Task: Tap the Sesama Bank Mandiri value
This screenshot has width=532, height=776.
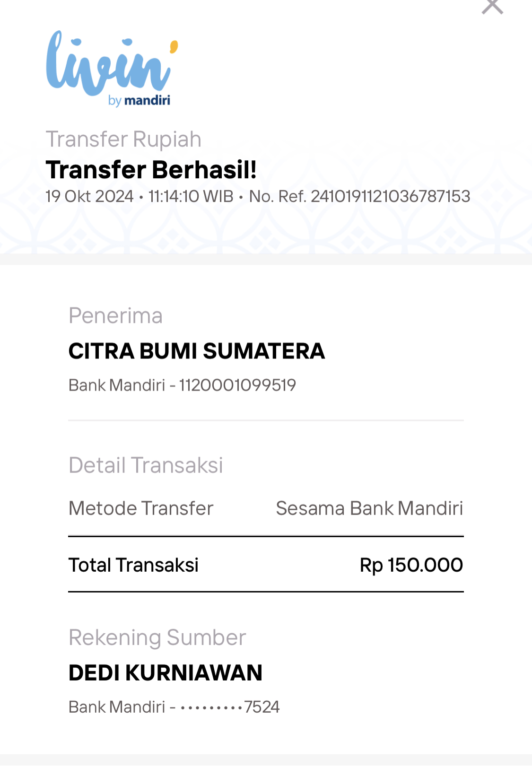Action: point(369,508)
